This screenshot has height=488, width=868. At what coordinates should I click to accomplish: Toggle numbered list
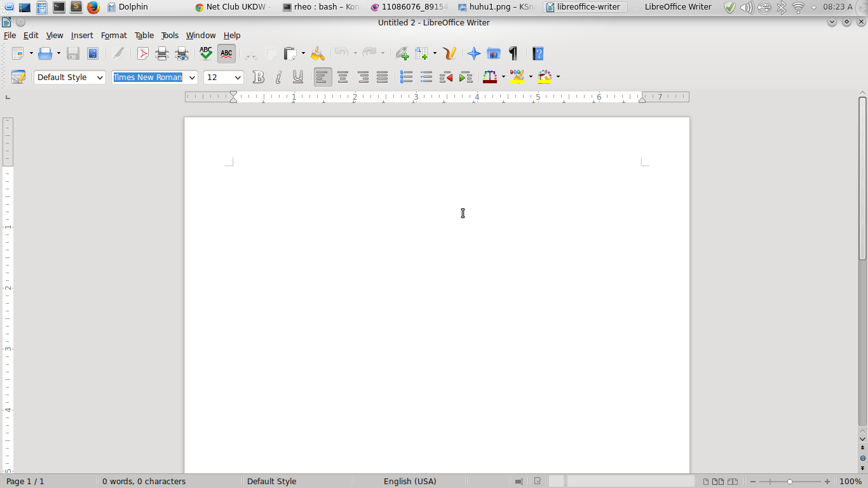coord(407,77)
